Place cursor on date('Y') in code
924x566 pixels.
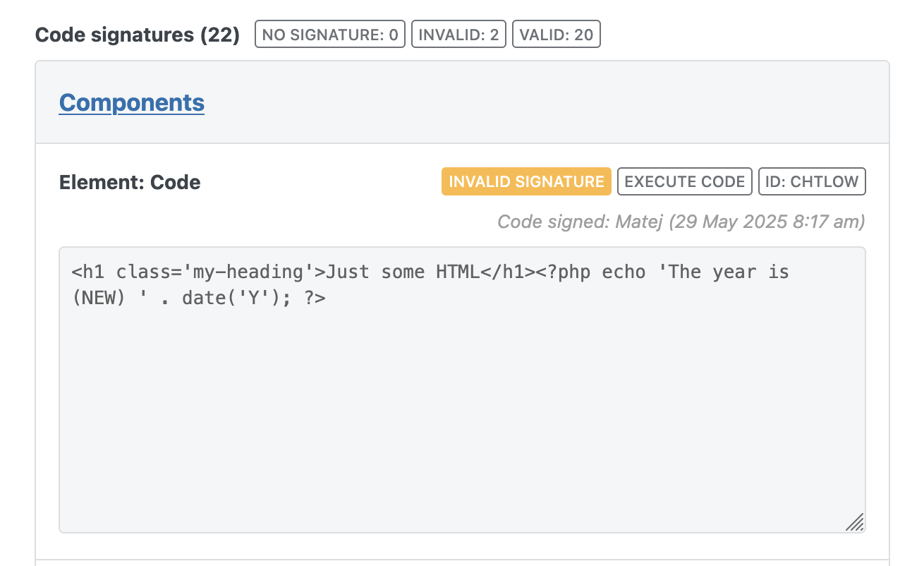(236, 298)
